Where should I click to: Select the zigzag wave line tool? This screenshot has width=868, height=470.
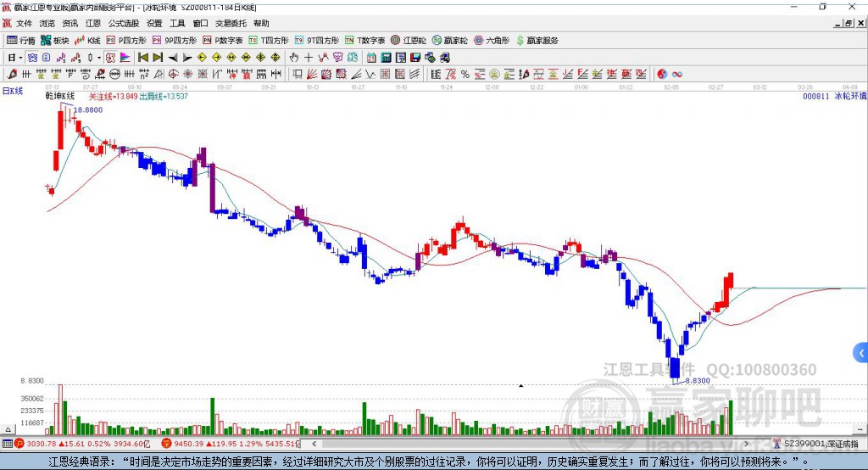coord(370,74)
